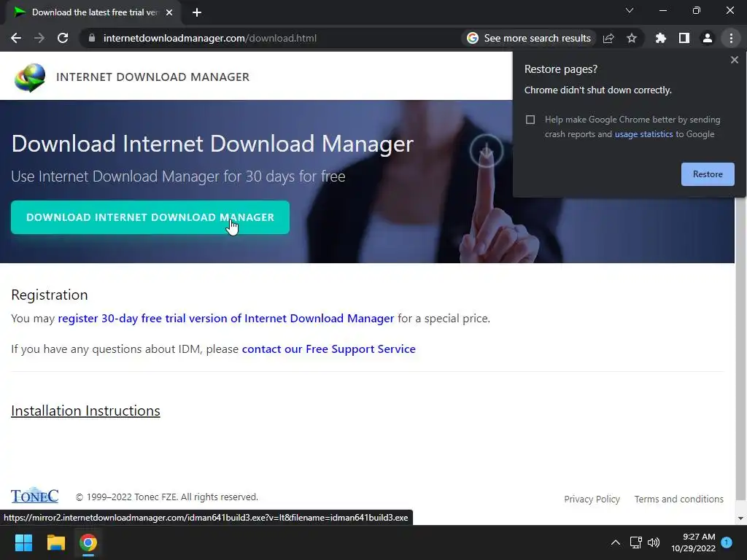
Task: Click 1999–2022 Tonec FZE copyright text
Action: tap(167, 497)
